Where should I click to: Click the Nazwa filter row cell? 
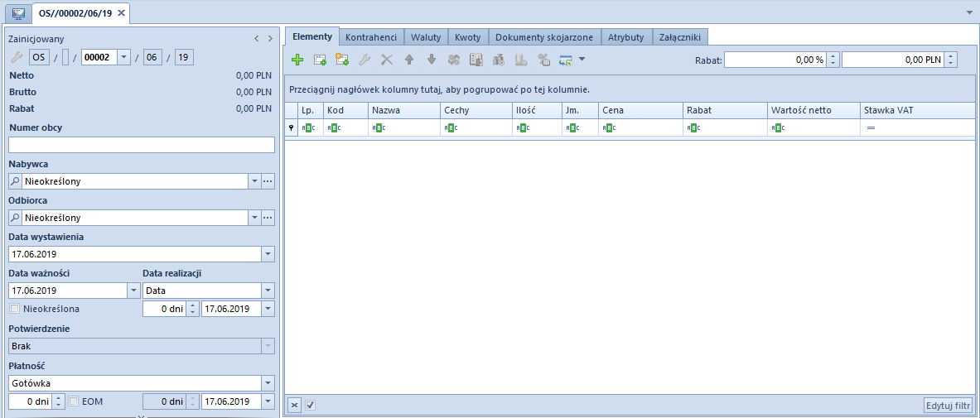tap(403, 127)
